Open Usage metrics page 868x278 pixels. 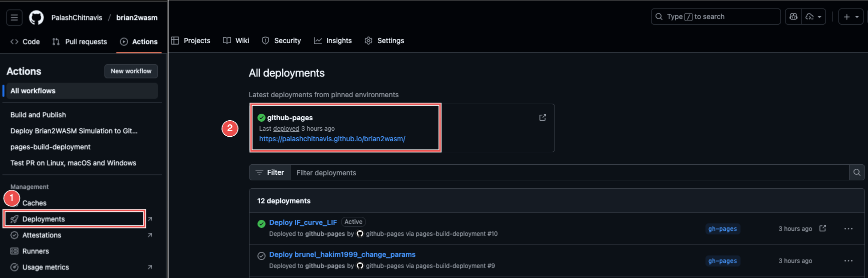click(x=45, y=267)
